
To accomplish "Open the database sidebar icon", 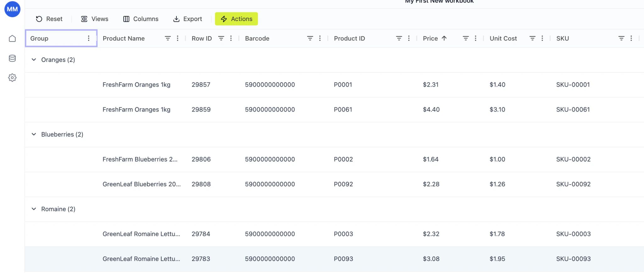I will click(12, 58).
